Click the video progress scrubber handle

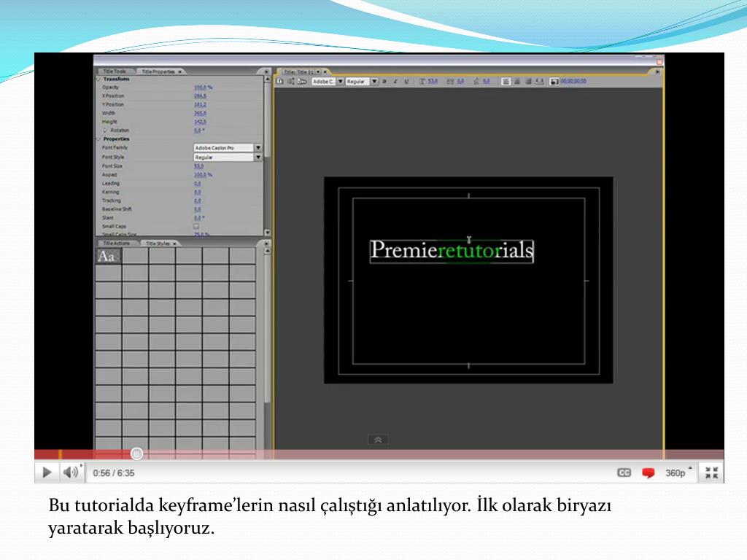pos(136,454)
